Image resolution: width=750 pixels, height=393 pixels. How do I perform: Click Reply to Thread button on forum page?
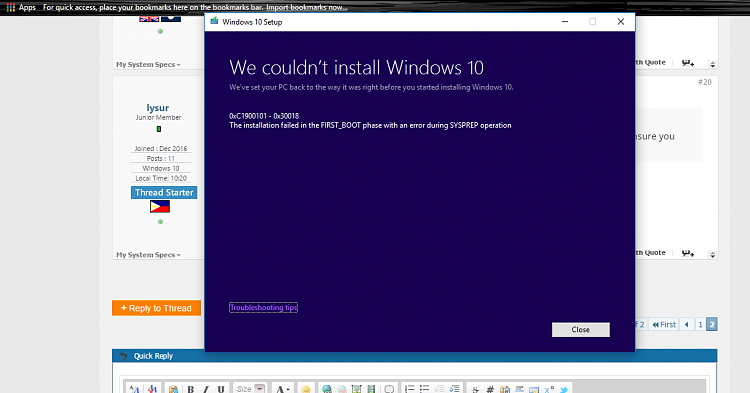(x=156, y=308)
